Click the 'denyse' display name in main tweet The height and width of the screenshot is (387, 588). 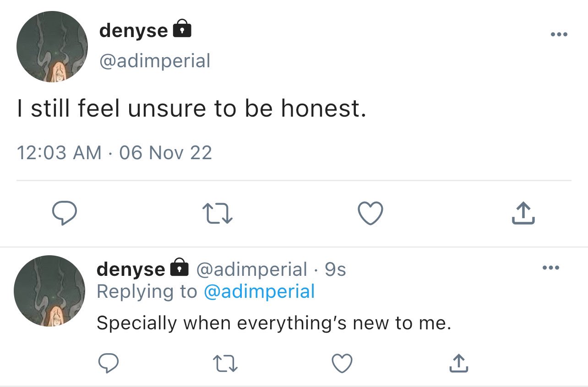click(x=134, y=31)
